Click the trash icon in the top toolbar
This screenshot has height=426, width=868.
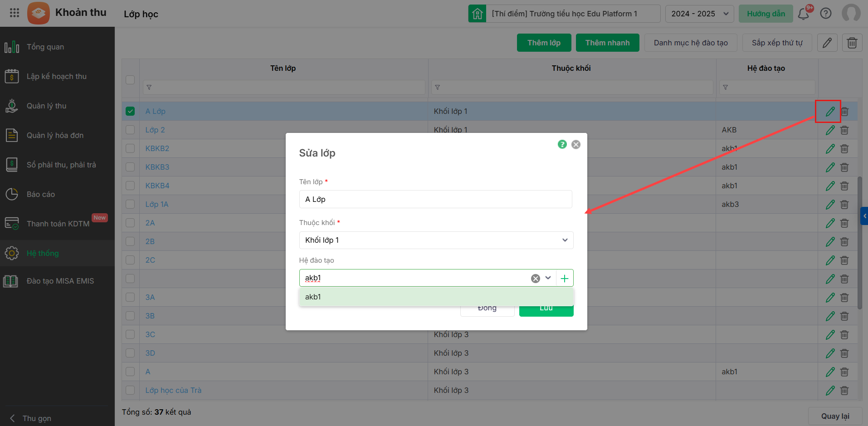[852, 43]
